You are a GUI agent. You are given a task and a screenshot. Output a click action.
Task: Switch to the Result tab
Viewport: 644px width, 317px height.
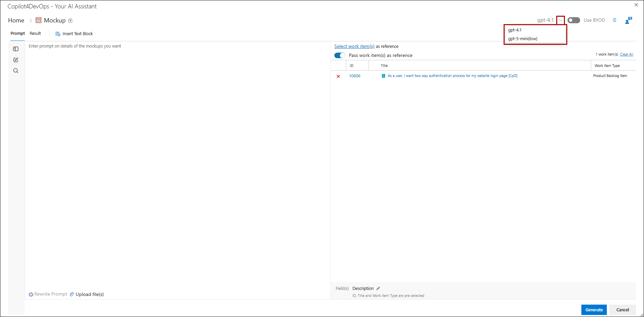tap(35, 33)
